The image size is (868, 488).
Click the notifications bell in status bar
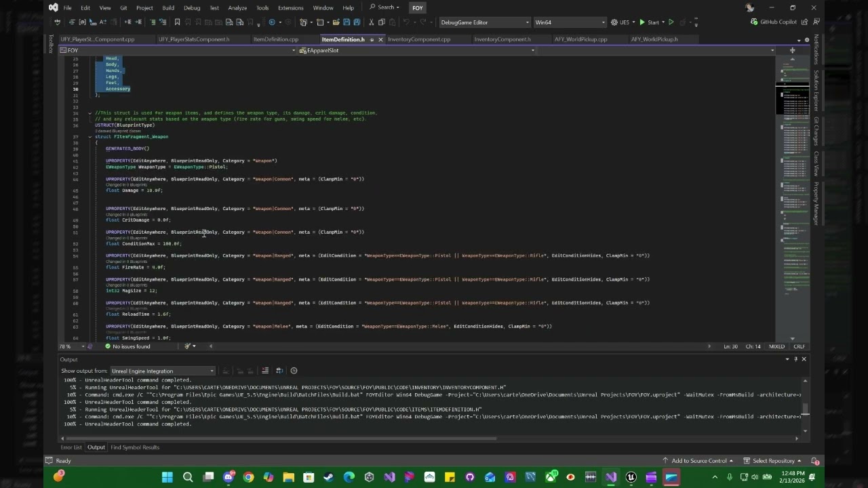coord(815,461)
